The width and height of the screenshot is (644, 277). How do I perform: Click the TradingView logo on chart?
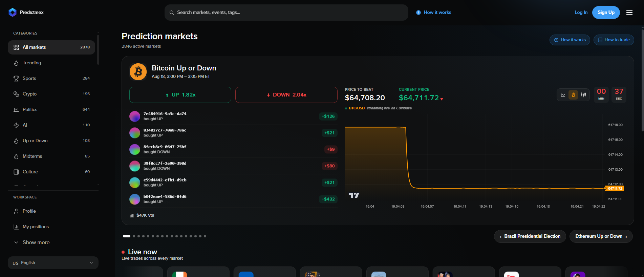[354, 195]
